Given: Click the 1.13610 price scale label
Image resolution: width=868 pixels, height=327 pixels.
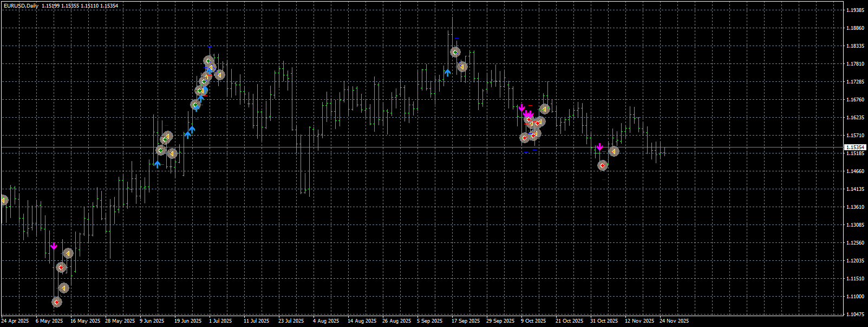Looking at the screenshot, I should tap(855, 207).
